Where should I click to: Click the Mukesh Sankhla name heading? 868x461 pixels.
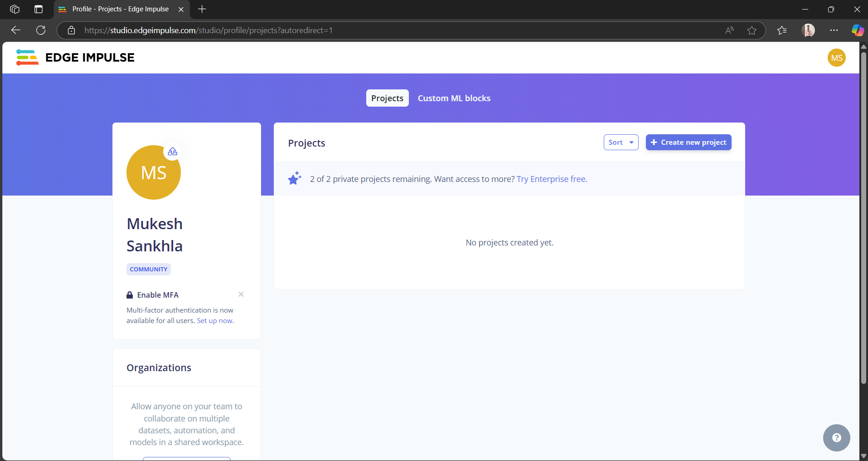[155, 235]
